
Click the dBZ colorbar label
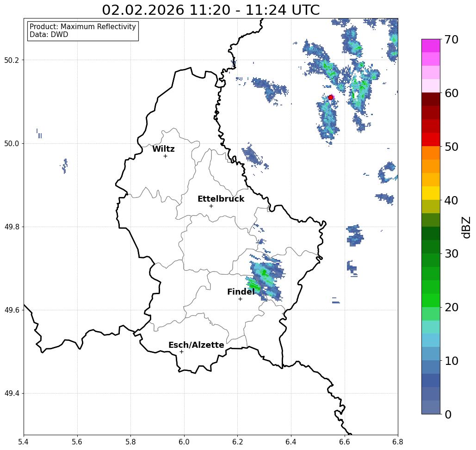click(x=465, y=227)
